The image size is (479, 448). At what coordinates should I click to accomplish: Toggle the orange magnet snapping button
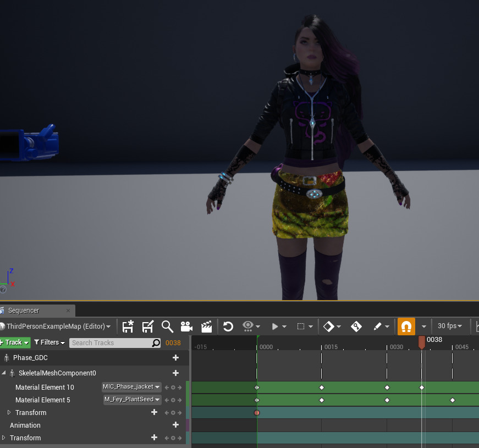(406, 327)
